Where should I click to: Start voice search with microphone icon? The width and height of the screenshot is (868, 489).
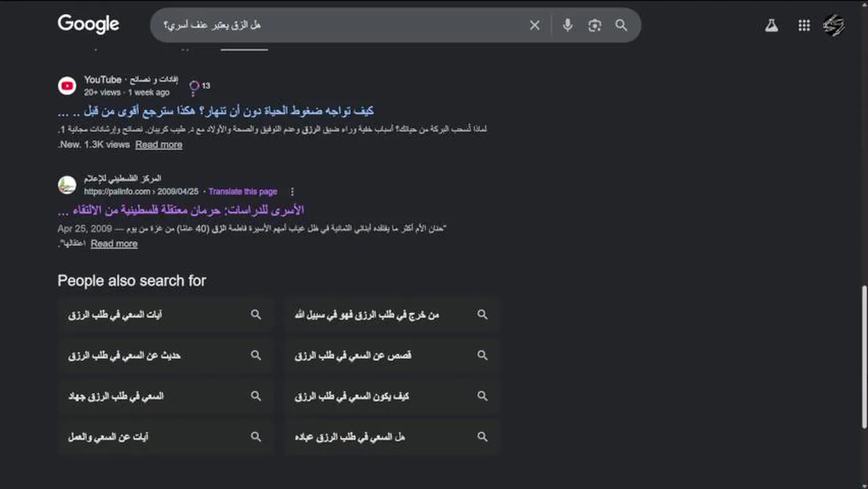568,25
